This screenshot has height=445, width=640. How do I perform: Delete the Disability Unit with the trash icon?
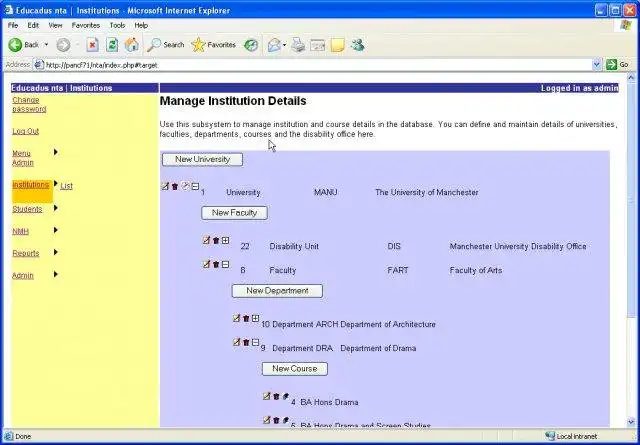click(216, 240)
